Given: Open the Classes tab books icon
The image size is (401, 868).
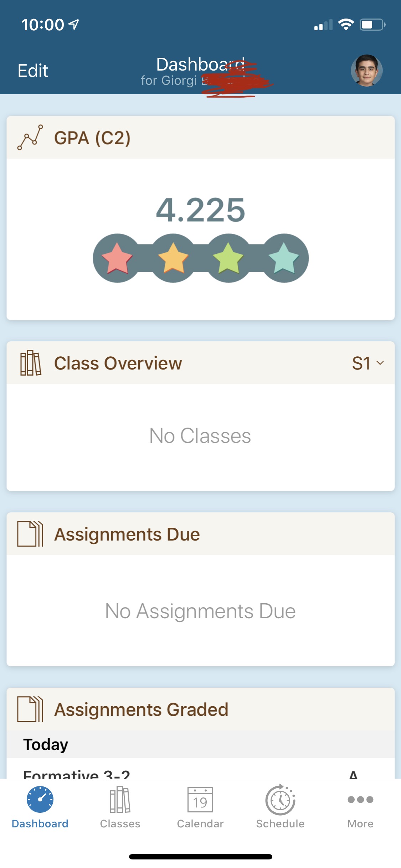Looking at the screenshot, I should pyautogui.click(x=120, y=799).
